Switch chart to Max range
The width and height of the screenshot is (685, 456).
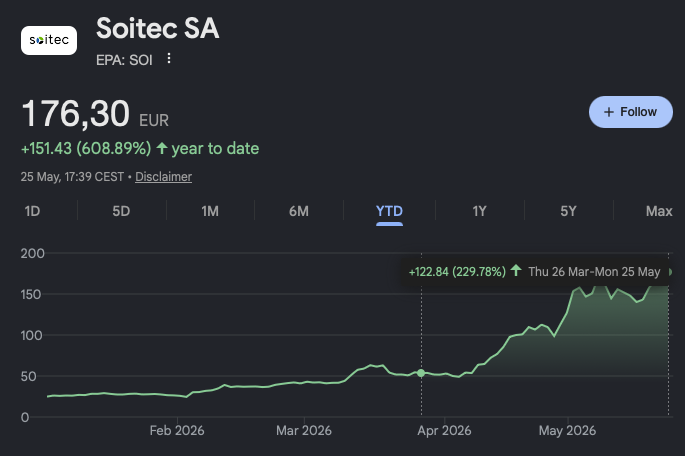659,211
